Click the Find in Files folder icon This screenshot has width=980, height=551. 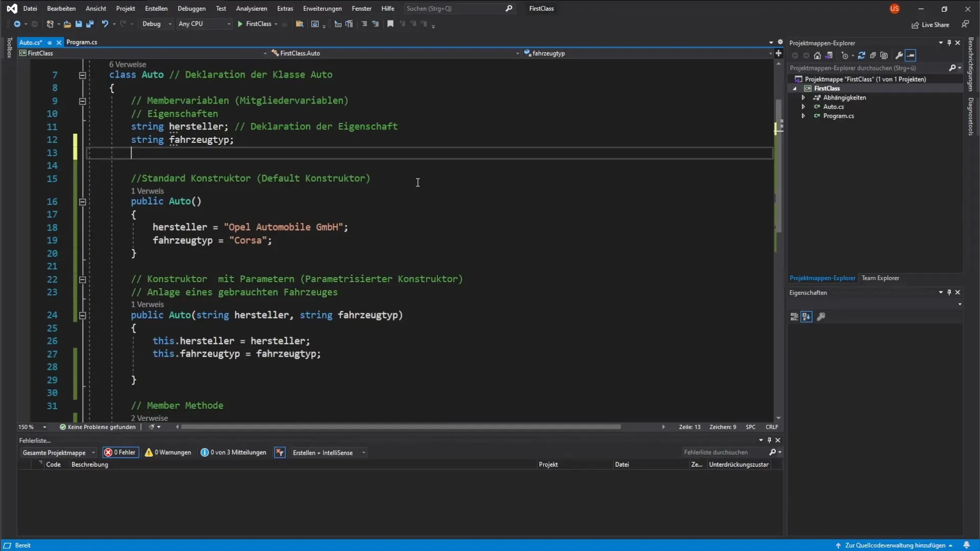[x=300, y=24]
